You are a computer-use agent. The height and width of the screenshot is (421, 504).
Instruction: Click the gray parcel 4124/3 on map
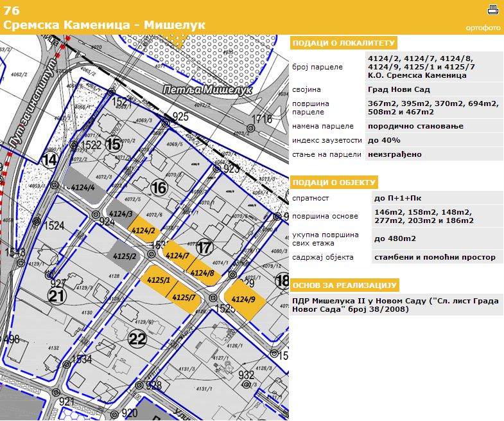pos(121,213)
